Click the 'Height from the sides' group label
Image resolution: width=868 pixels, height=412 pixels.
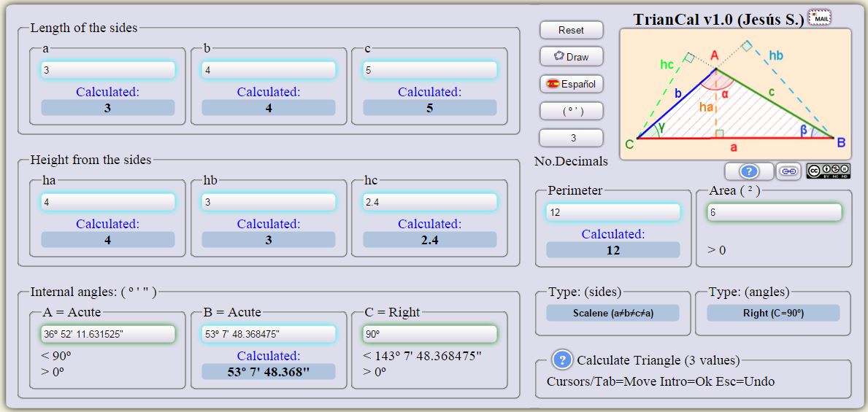coord(91,160)
